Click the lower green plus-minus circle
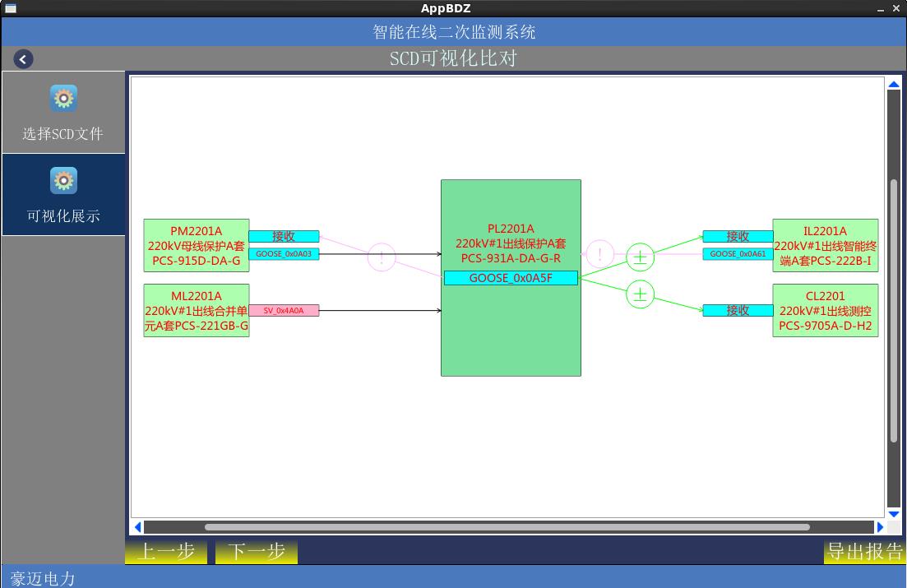The width and height of the screenshot is (907, 588). coord(640,294)
